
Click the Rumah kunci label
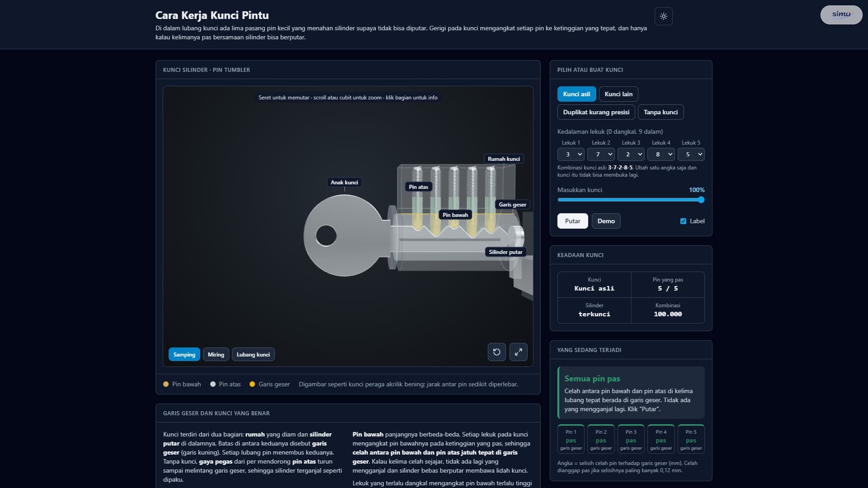pyautogui.click(x=504, y=159)
